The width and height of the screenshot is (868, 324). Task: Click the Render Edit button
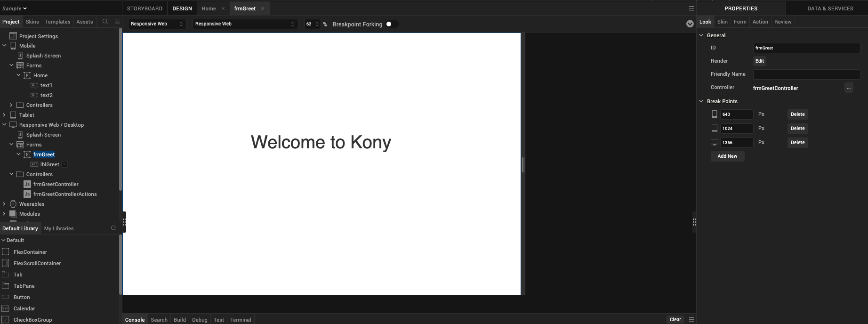tap(760, 61)
